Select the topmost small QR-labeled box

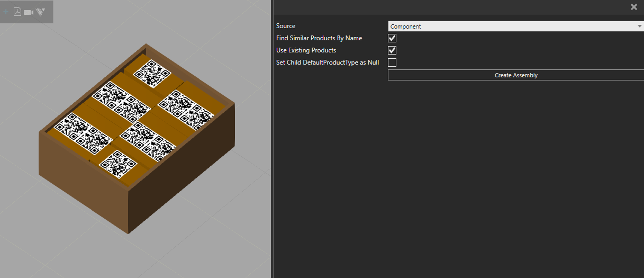(x=152, y=73)
